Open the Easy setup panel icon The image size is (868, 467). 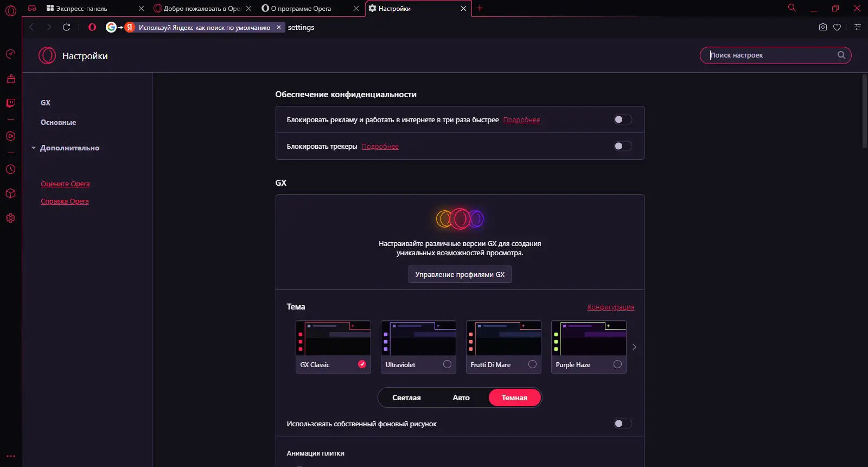point(858,27)
